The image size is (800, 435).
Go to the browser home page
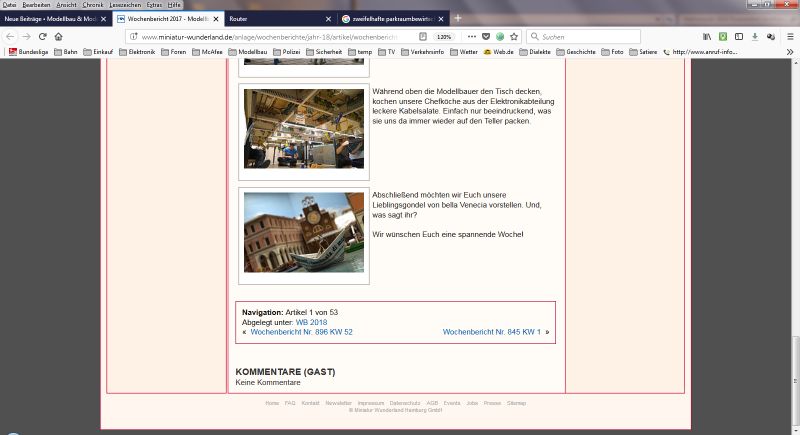click(x=58, y=36)
